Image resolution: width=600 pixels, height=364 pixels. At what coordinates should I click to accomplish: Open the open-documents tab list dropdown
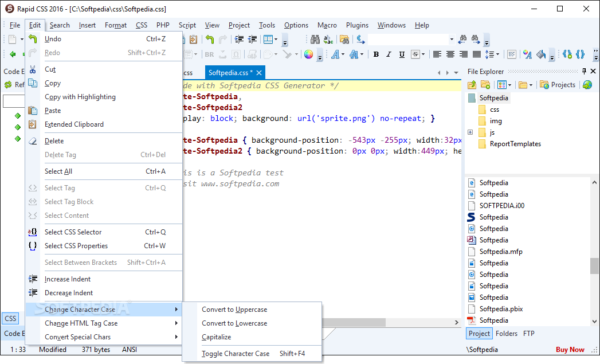[x=456, y=73]
